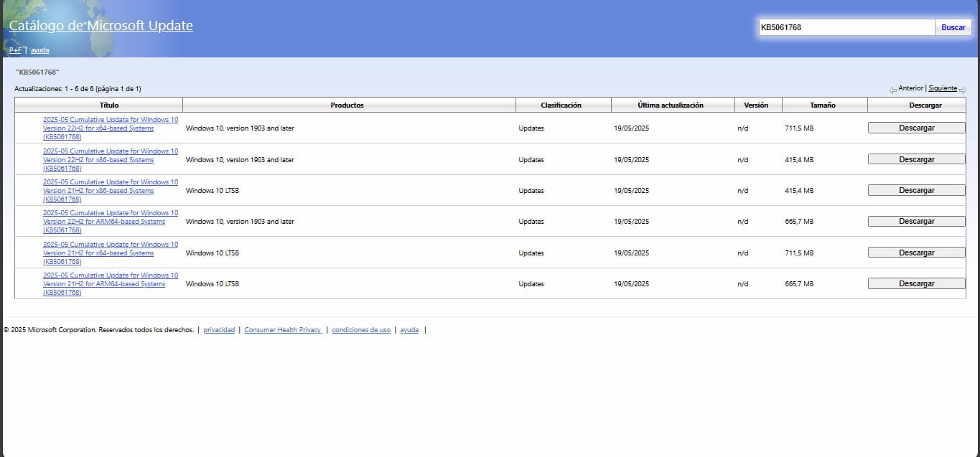Click the Anterior pagination text
Image resolution: width=980 pixels, height=457 pixels.
(910, 88)
